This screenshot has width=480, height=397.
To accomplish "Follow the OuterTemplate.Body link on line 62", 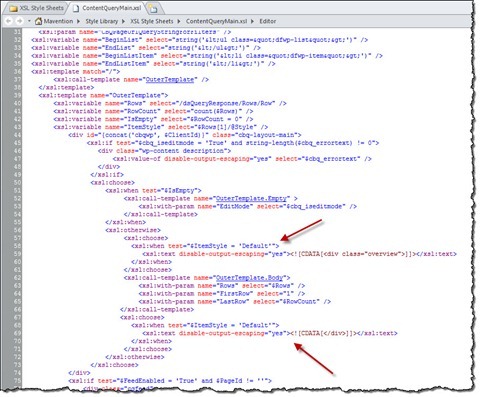I will tap(249, 278).
